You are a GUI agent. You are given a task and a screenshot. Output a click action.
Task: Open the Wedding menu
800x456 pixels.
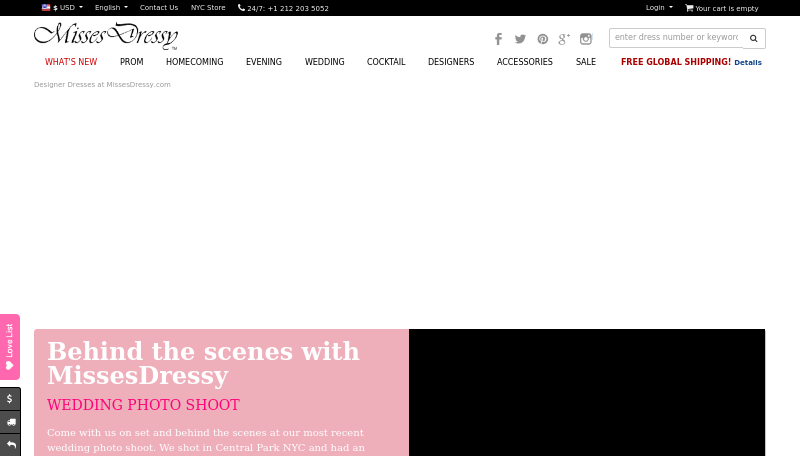point(324,62)
